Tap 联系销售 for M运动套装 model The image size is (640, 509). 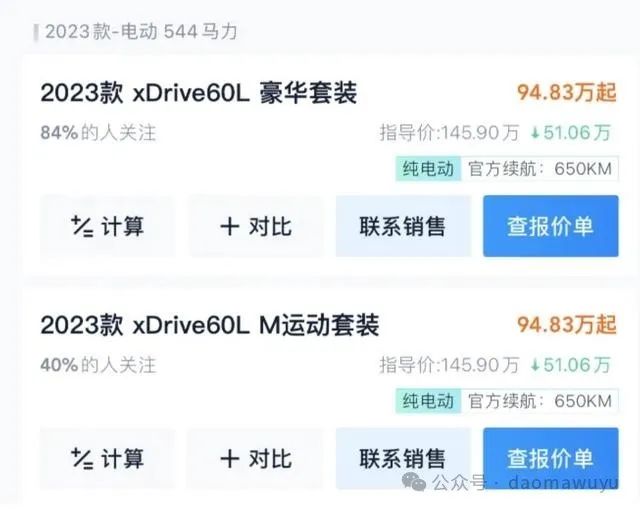point(403,458)
